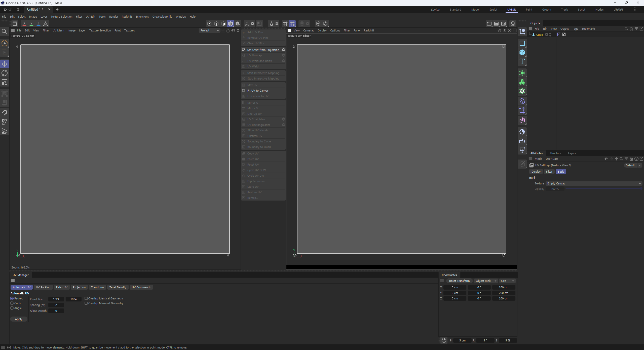Click the Camera object icon

(x=522, y=141)
